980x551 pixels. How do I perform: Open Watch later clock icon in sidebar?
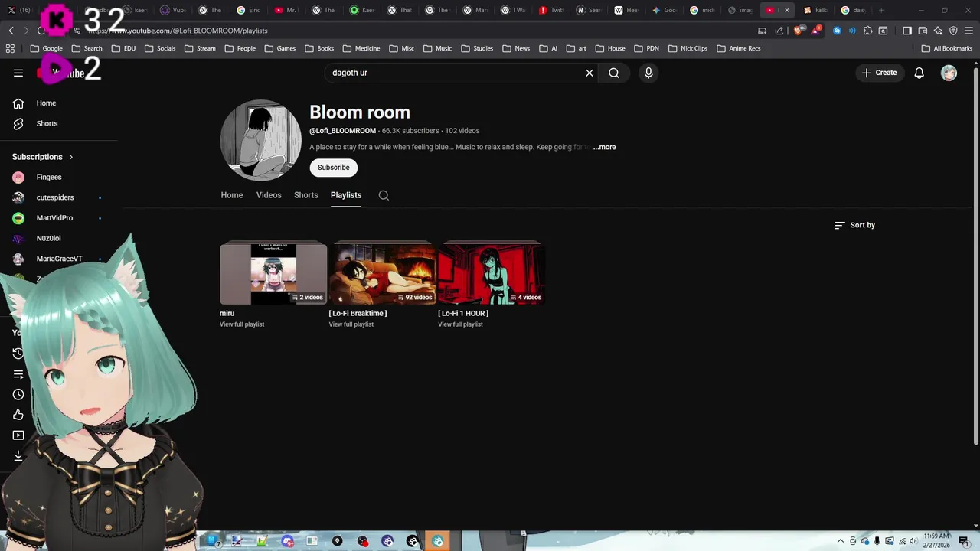(x=18, y=395)
